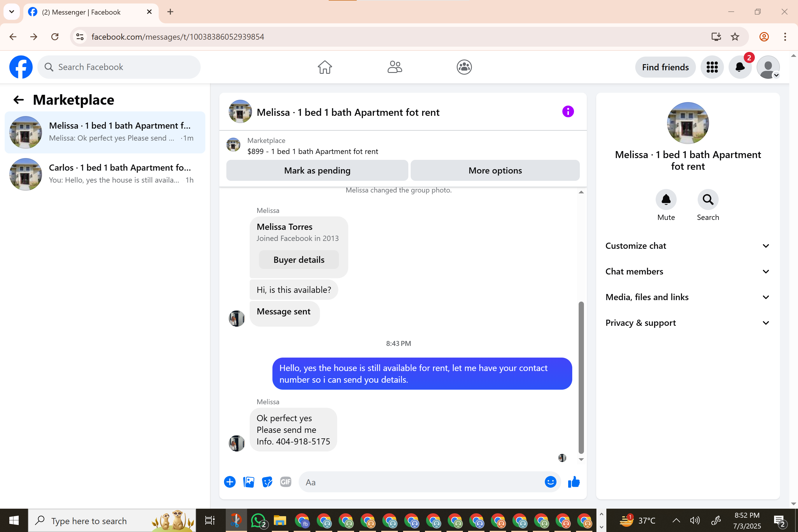This screenshot has height=532, width=798.
Task: Open the sticker picker icon
Action: pyautogui.click(x=267, y=482)
